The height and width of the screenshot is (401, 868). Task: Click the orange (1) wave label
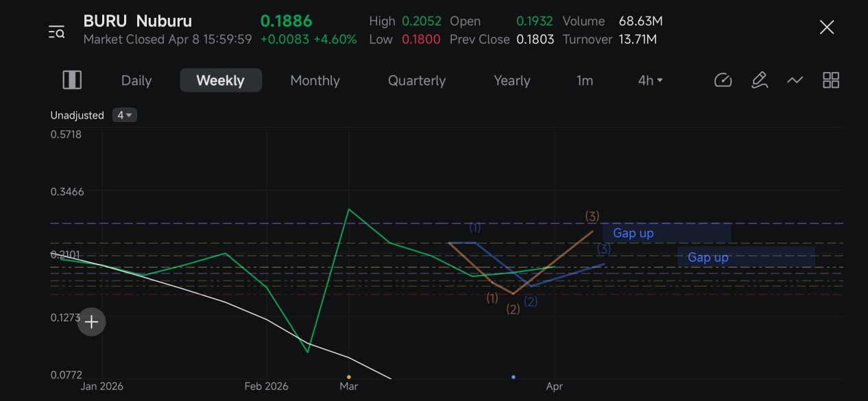coord(492,298)
